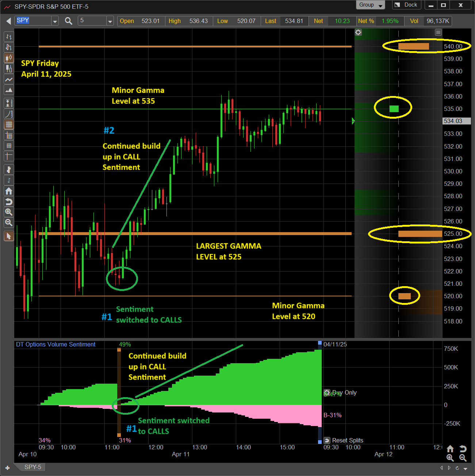The width and height of the screenshot is (475, 476).
Task: Select the OHLC bar chart type icon
Action: pyautogui.click(x=9, y=37)
